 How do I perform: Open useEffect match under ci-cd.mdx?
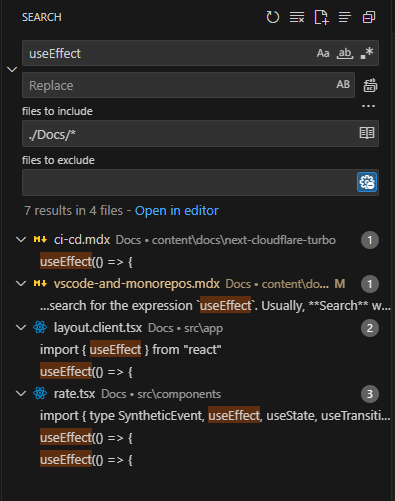pyautogui.click(x=86, y=262)
